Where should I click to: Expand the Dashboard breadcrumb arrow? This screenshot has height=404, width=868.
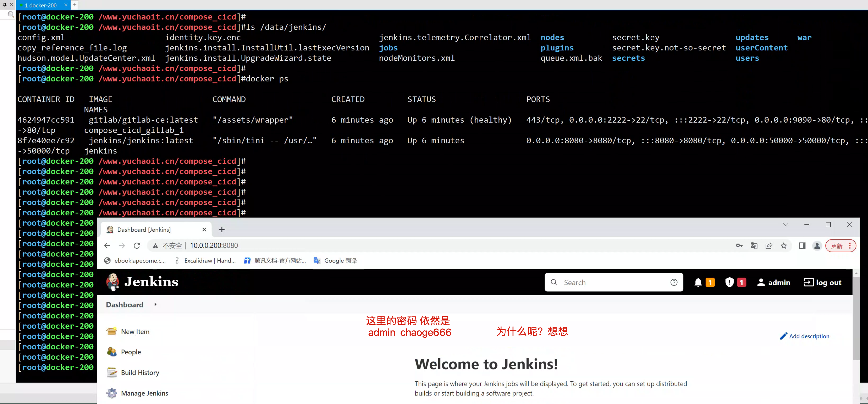click(x=155, y=305)
